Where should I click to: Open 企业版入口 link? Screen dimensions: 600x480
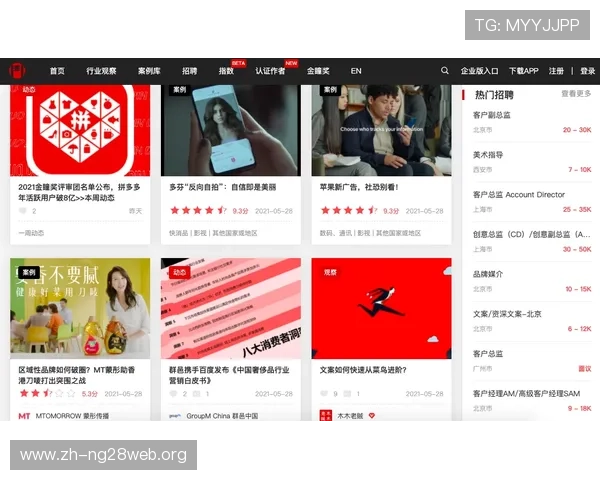[479, 71]
